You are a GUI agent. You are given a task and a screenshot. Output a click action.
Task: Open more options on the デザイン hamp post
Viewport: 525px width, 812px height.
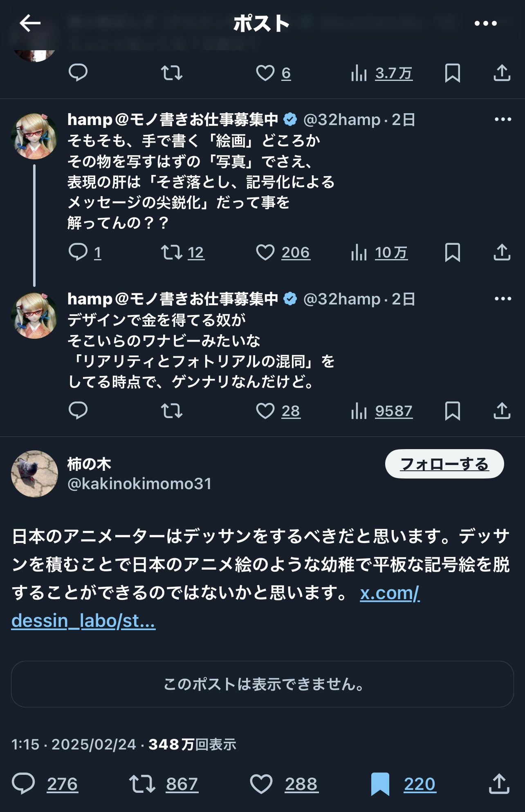coord(503,299)
